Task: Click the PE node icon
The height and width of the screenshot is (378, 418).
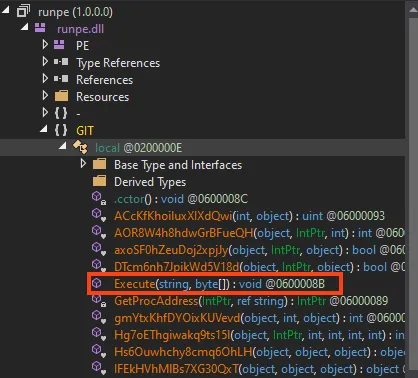Action: pyautogui.click(x=59, y=45)
